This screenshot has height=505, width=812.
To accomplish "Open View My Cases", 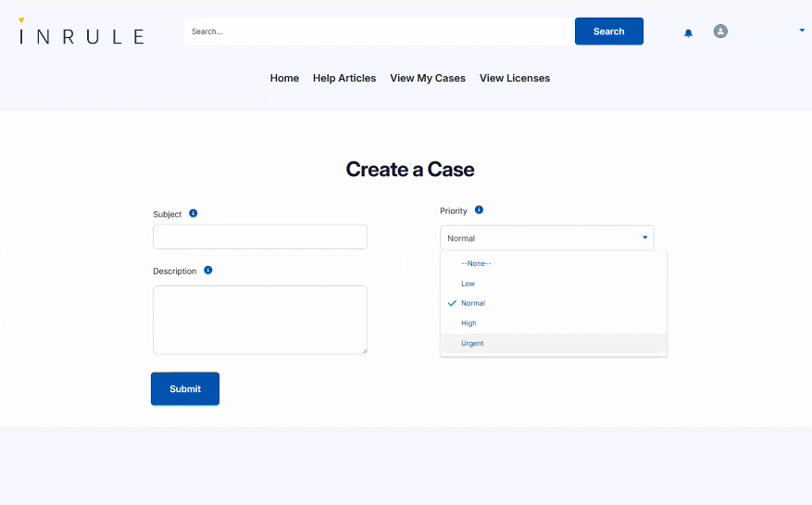I will pos(428,79).
